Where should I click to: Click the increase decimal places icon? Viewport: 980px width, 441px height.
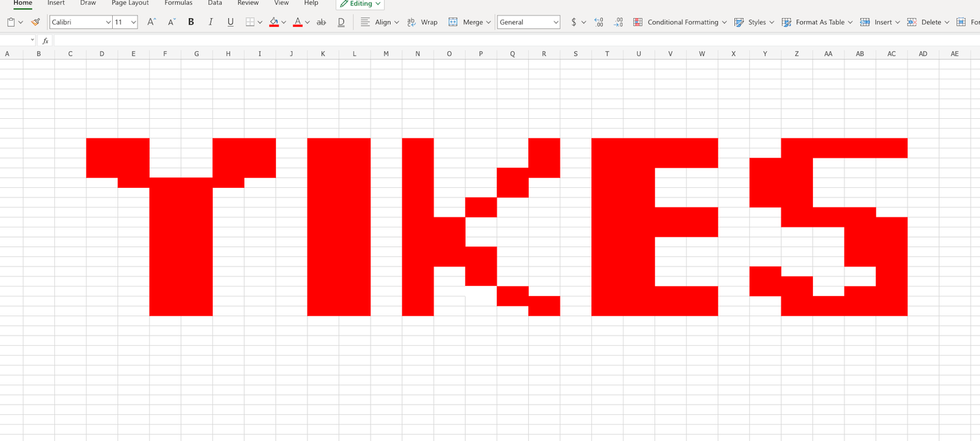tap(599, 22)
